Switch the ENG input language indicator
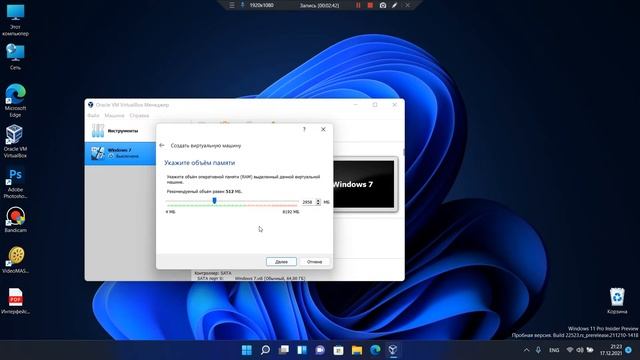640x360 pixels. pyautogui.click(x=554, y=350)
